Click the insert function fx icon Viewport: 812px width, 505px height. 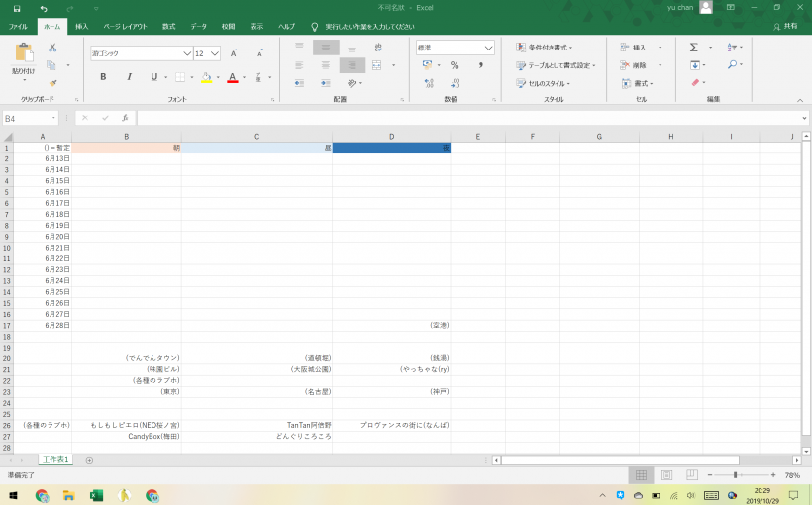125,118
